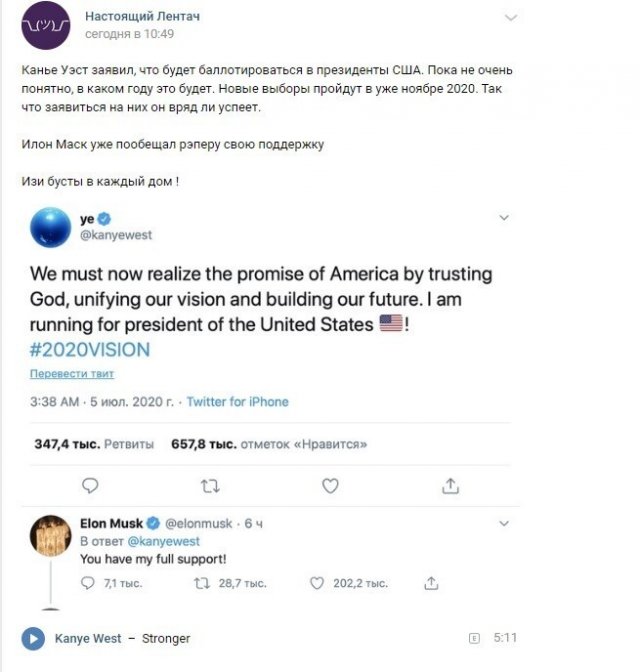Image resolution: width=640 pixels, height=672 pixels.
Task: Open the #2020VISION hashtag
Action: coord(90,349)
